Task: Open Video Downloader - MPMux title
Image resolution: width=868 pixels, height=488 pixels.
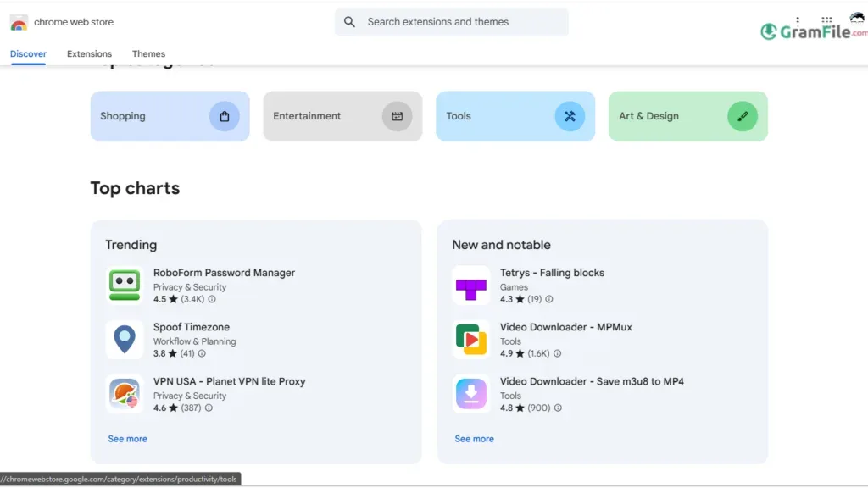Action: [x=565, y=327]
